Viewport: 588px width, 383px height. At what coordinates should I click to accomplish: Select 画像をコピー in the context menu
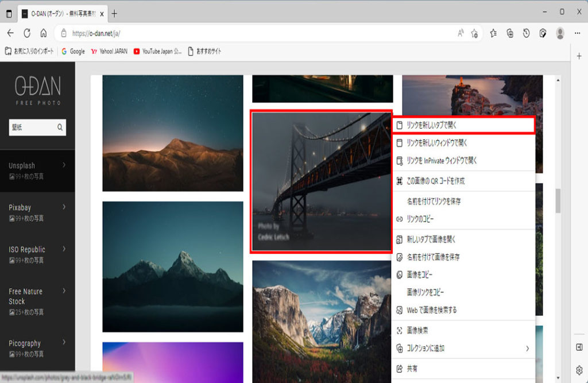(x=420, y=274)
